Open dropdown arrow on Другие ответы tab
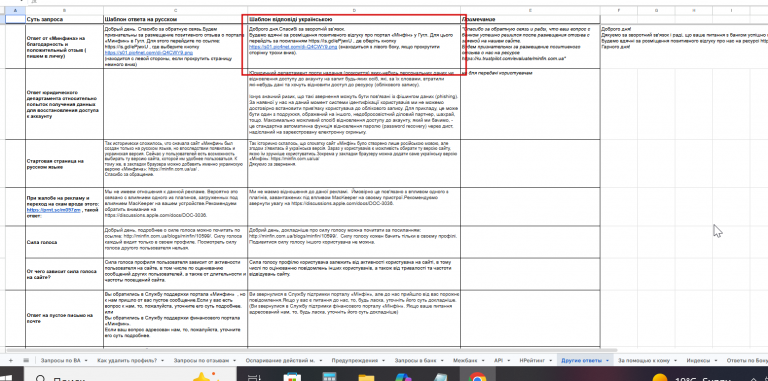Viewport: 768px width, 381px height. (x=607, y=360)
